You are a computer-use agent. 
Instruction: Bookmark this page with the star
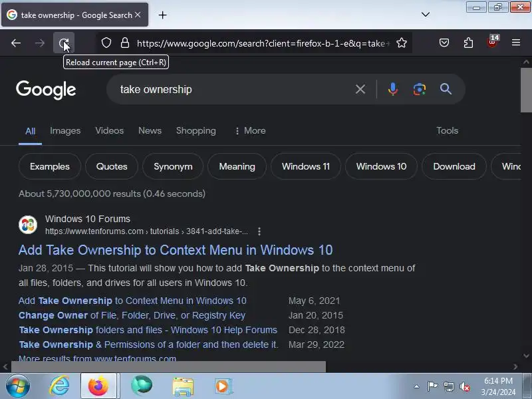402,43
